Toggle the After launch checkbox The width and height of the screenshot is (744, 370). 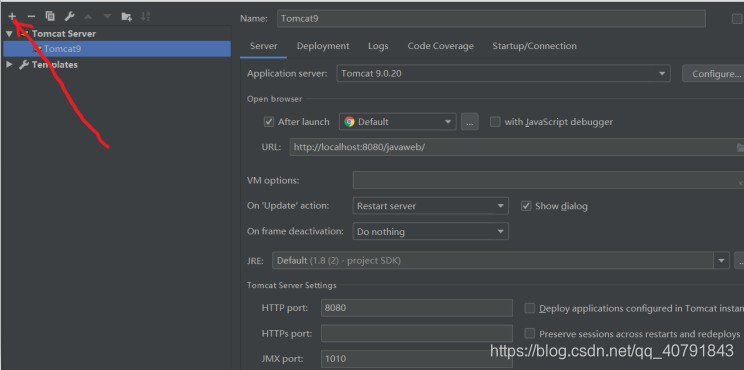click(269, 122)
